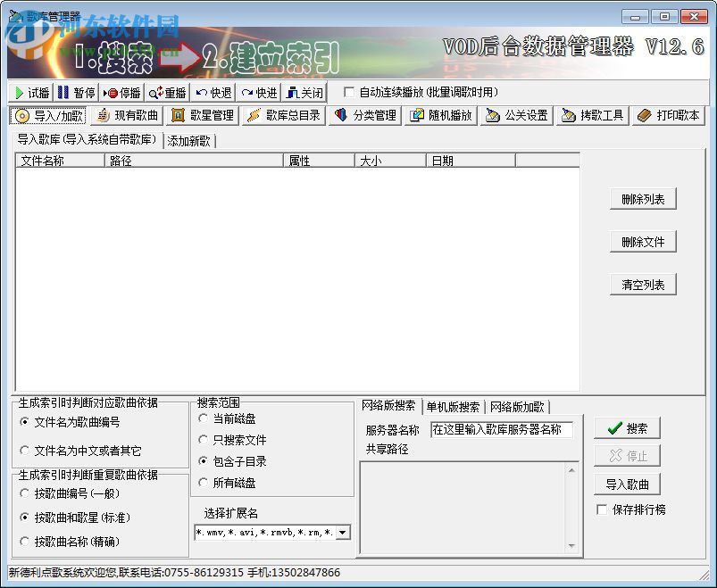
Task: Click the 搜索 search button
Action: [628, 427]
